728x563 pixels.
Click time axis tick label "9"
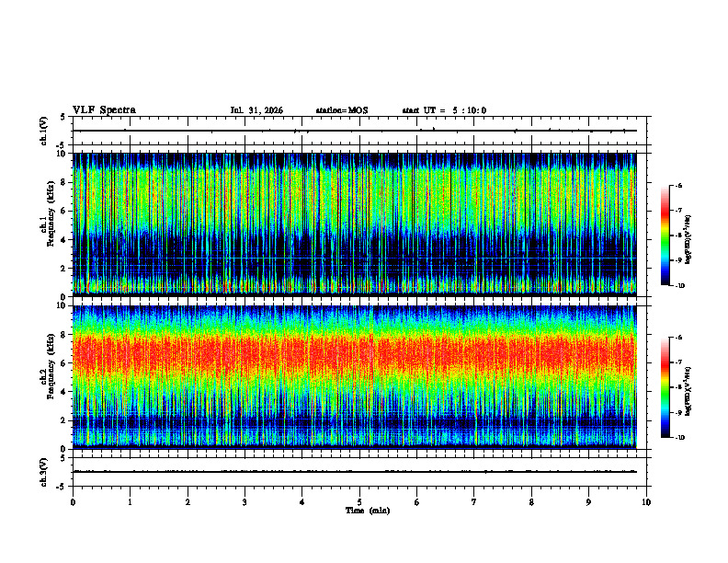pos(588,502)
